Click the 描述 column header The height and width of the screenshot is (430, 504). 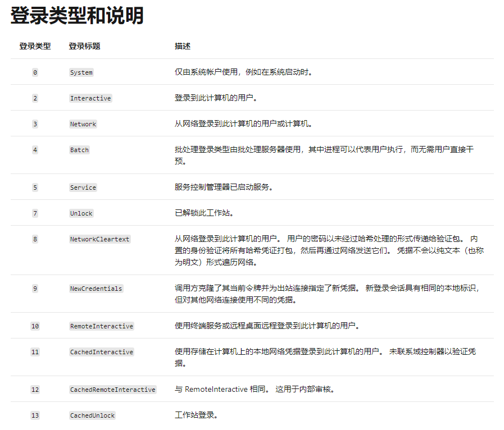tap(183, 46)
